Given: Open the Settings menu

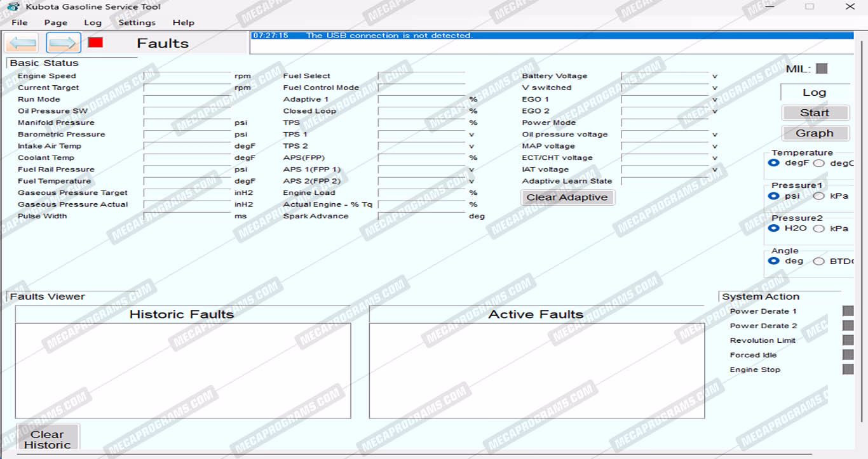Looking at the screenshot, I should [x=137, y=22].
